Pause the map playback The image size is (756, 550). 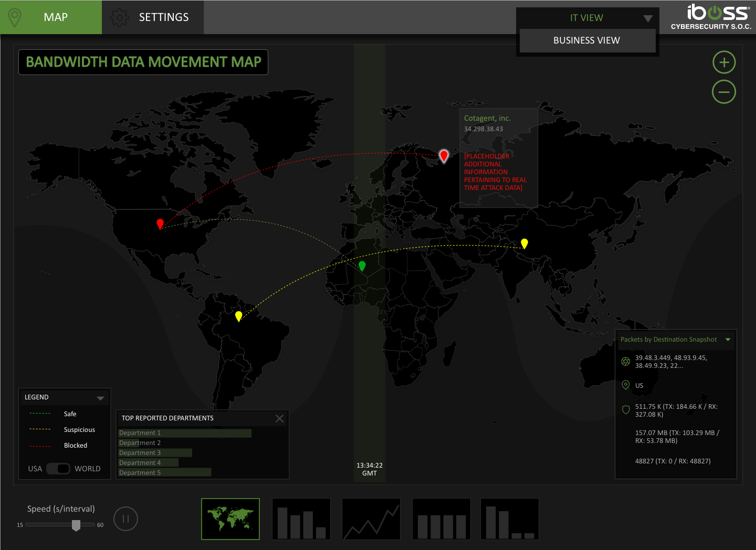coord(125,519)
